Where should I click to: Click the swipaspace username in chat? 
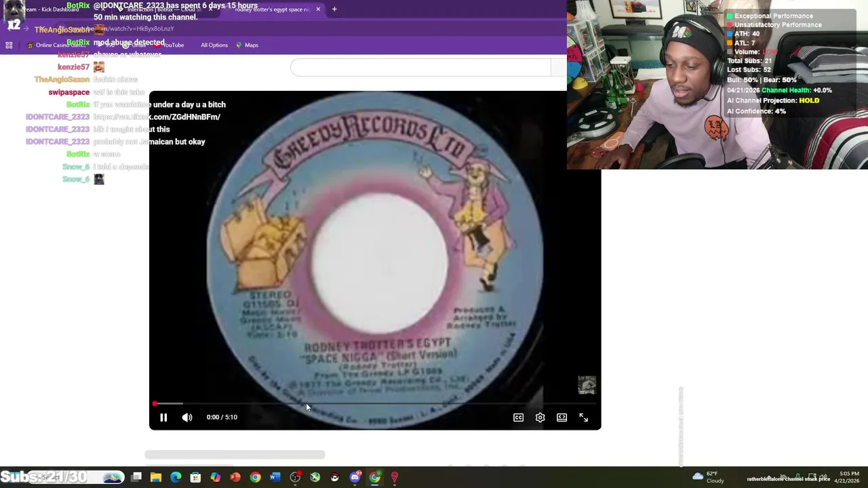pos(69,92)
